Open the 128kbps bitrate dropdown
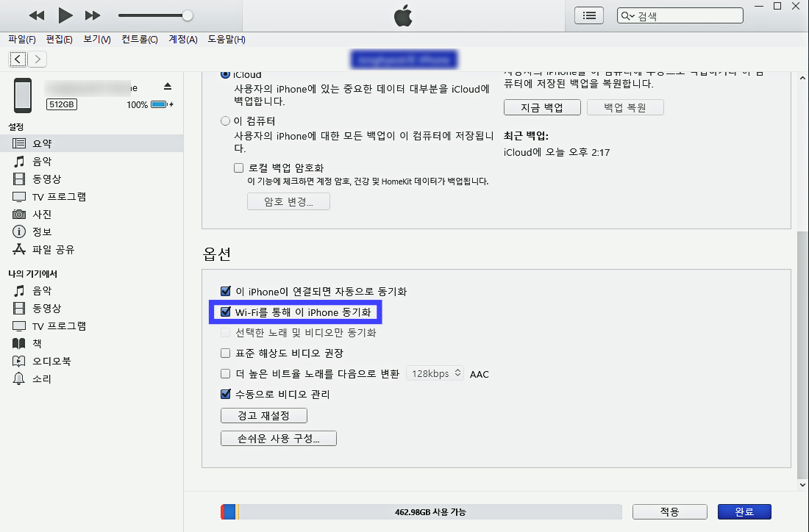Viewport: 809px width, 532px height. (435, 373)
